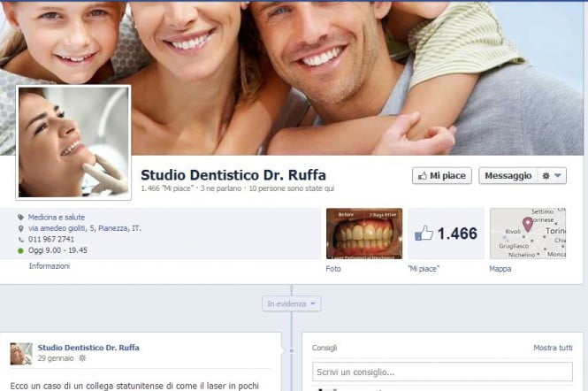Screen dimensions: 588x391
Task: Click the small gear icon beside post date
Action: [82, 359]
